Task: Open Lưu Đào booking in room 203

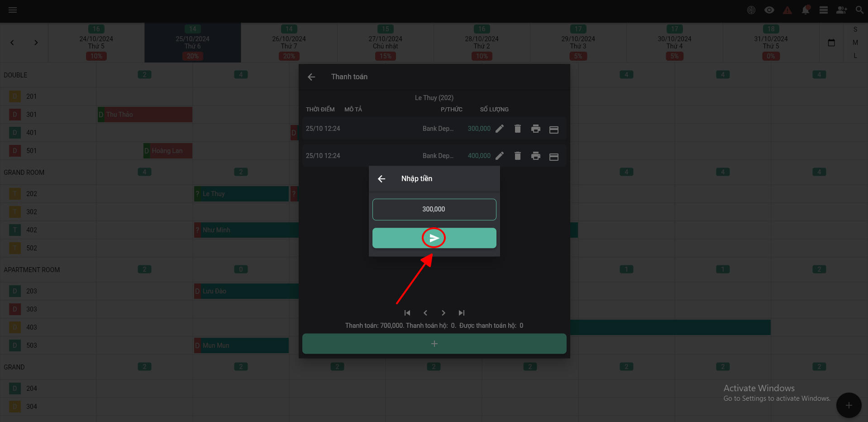Action: pyautogui.click(x=247, y=291)
